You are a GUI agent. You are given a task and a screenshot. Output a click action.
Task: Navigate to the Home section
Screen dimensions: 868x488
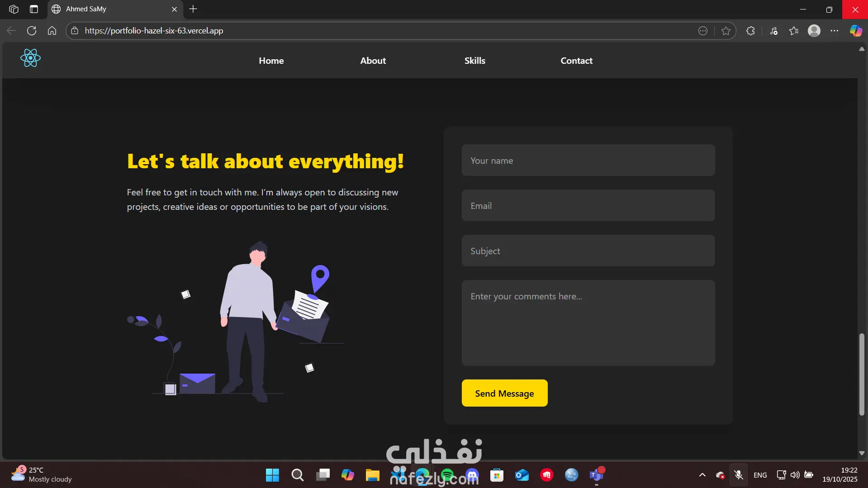[271, 61]
